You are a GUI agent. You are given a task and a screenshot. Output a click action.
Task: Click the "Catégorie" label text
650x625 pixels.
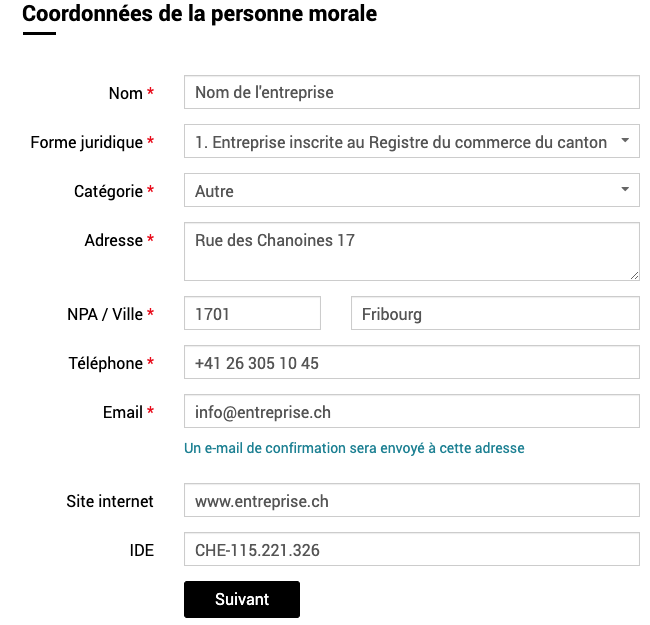pyautogui.click(x=108, y=191)
